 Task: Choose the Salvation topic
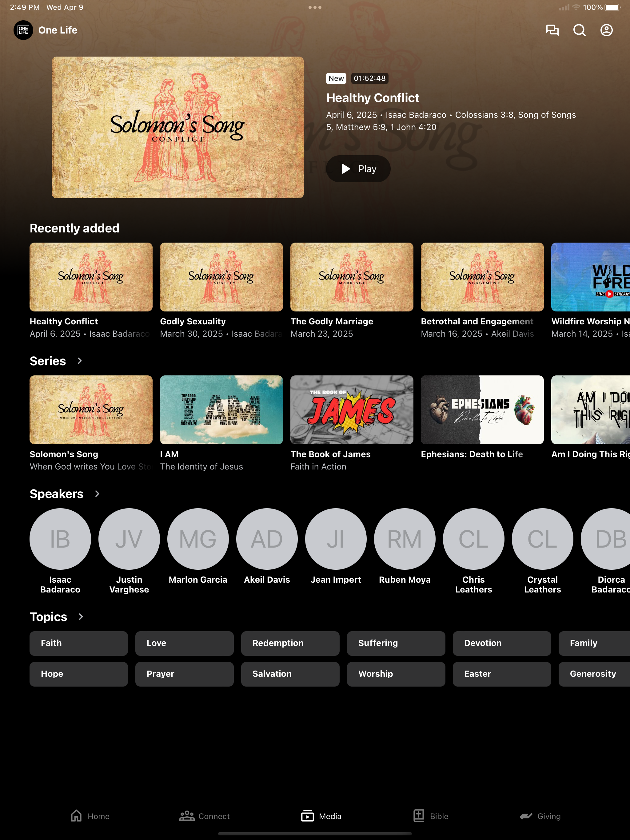click(x=290, y=674)
